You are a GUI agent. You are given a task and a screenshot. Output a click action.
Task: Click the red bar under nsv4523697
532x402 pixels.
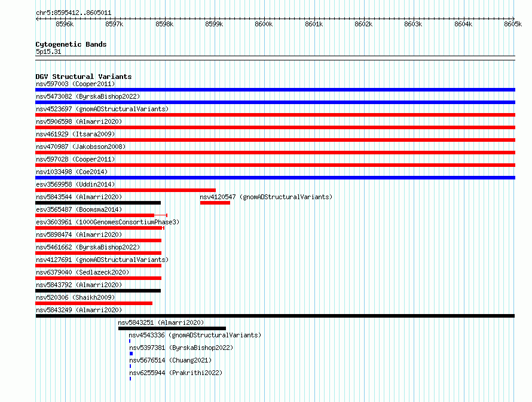pyautogui.click(x=275, y=115)
